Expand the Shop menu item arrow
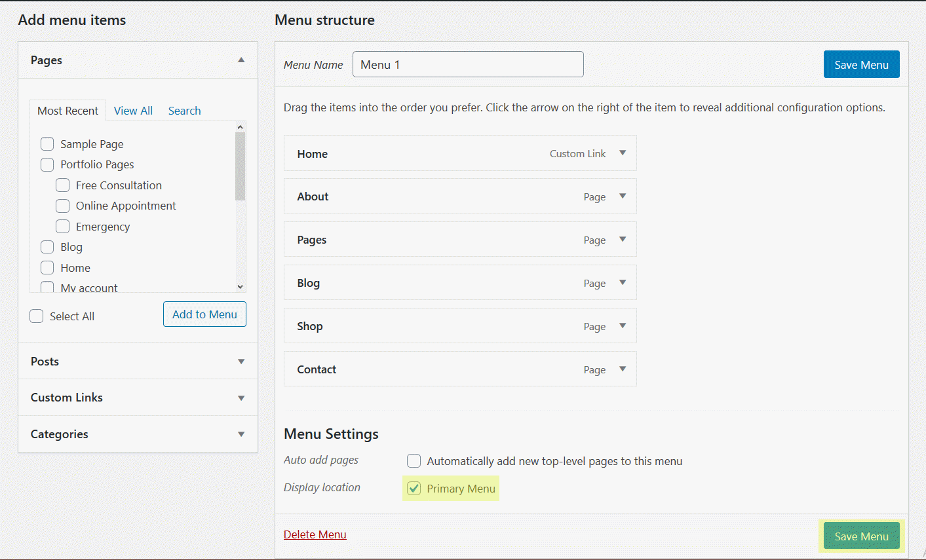The height and width of the screenshot is (560, 926). (x=623, y=326)
